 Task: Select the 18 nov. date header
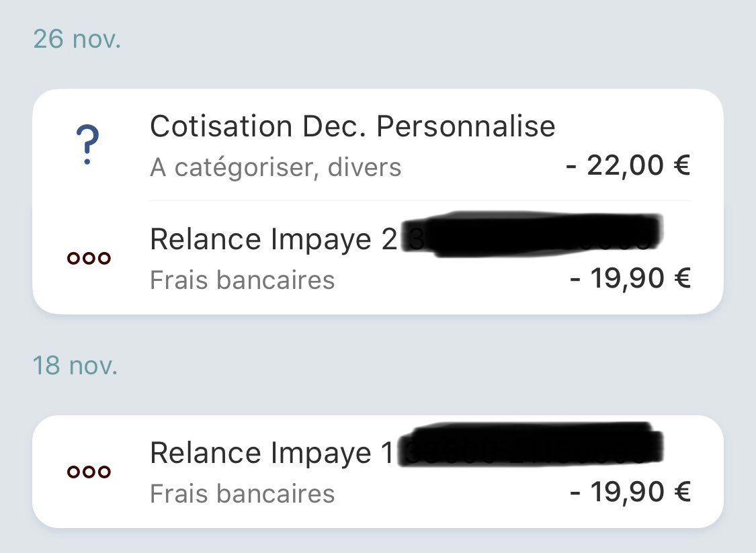tap(75, 366)
